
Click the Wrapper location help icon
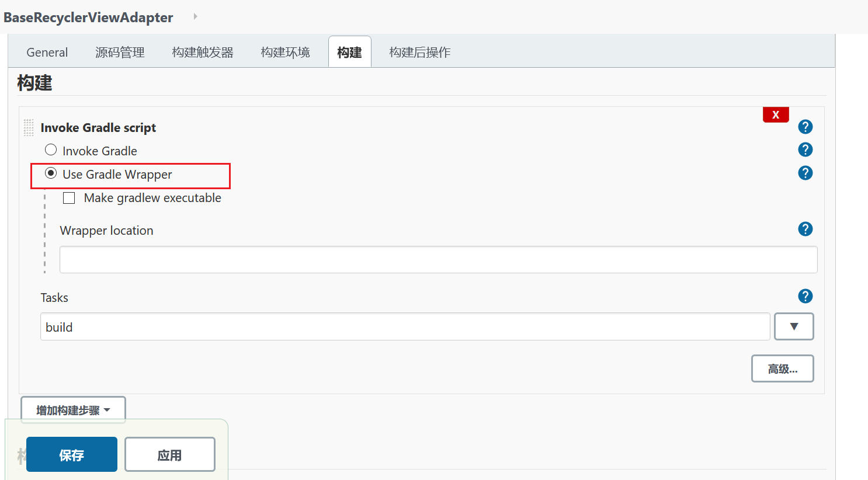[805, 229]
